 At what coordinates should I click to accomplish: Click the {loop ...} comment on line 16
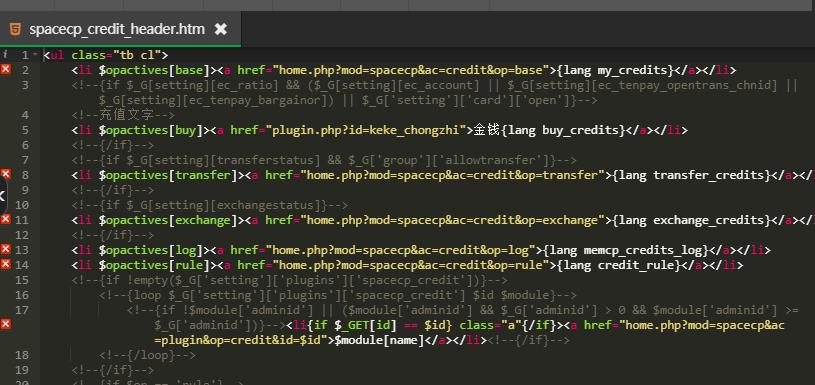pos(338,295)
